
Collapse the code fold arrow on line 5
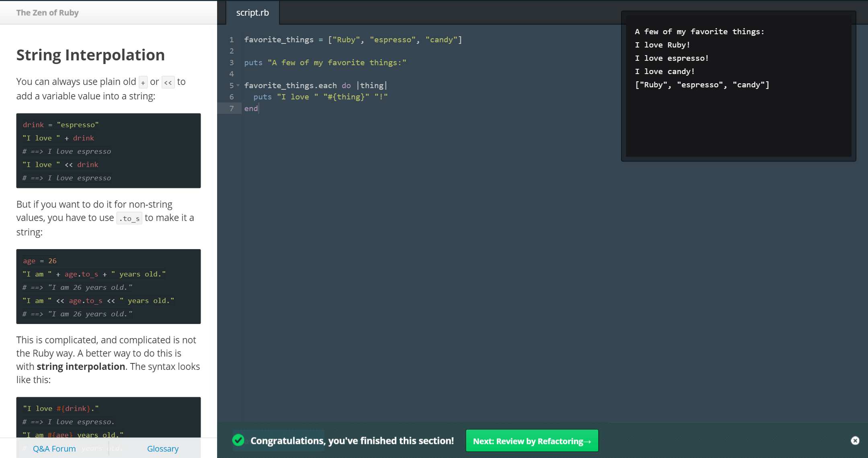238,85
